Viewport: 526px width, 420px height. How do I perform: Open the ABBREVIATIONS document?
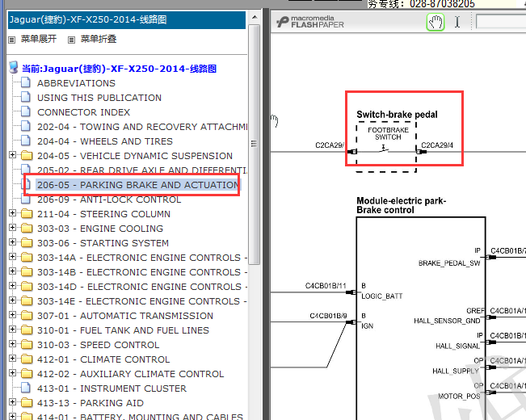point(76,83)
